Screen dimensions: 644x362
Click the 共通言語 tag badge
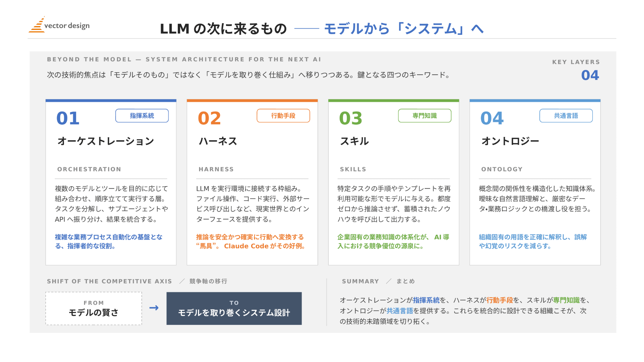(566, 116)
